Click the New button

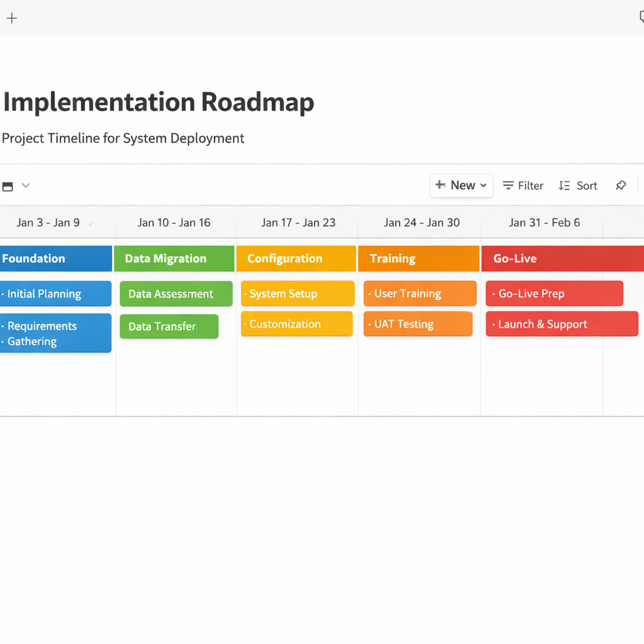(x=455, y=186)
